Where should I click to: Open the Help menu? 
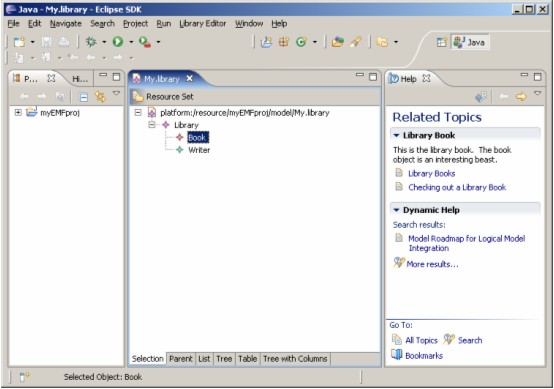[x=279, y=24]
